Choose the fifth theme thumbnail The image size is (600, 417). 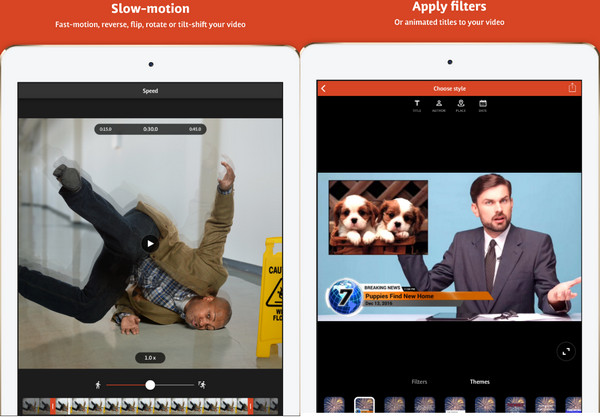[455, 405]
